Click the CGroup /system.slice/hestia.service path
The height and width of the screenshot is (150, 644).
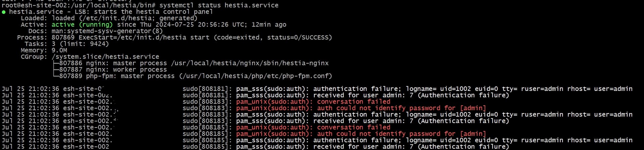click(x=105, y=56)
